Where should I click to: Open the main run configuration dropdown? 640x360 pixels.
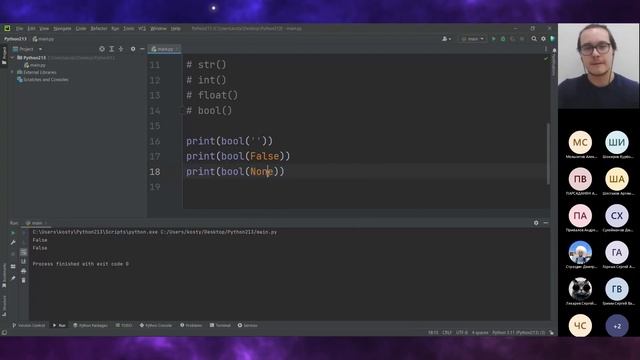tap(473, 39)
